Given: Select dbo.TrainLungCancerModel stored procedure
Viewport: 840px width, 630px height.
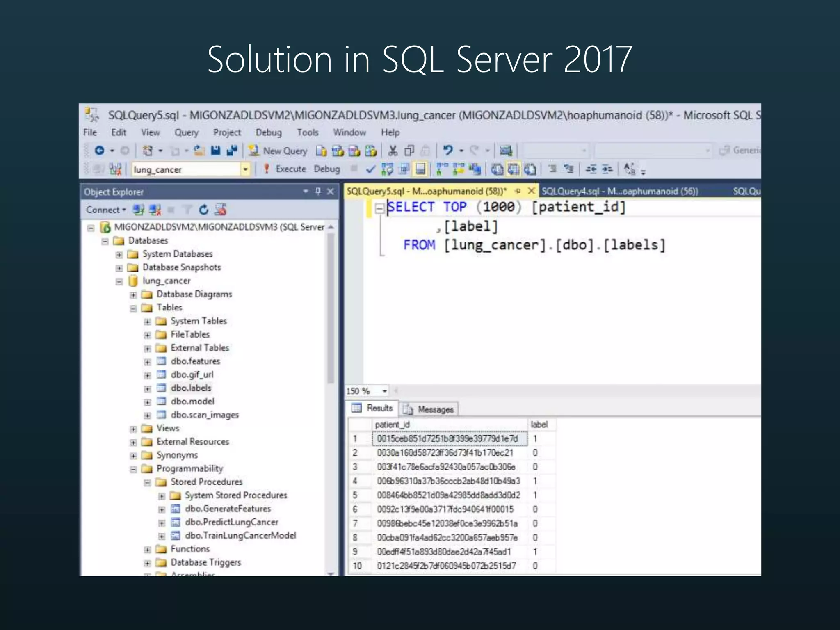Looking at the screenshot, I should click(240, 535).
